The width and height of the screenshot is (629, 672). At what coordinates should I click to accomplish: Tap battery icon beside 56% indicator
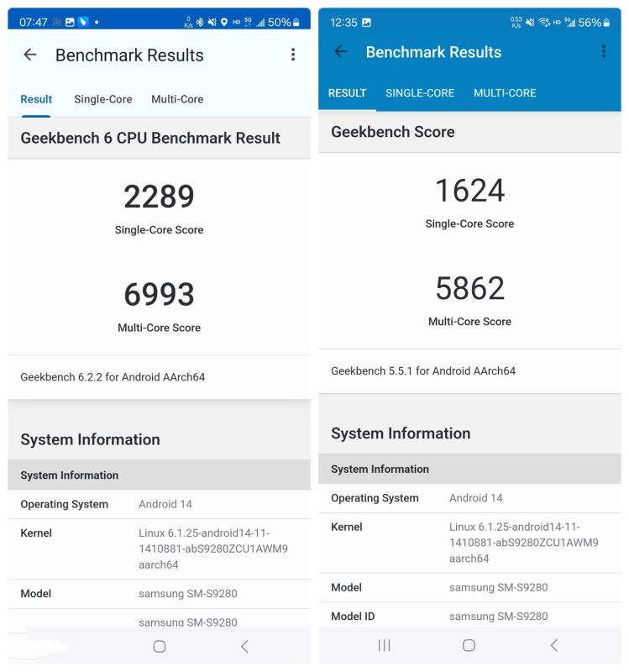pyautogui.click(x=607, y=23)
